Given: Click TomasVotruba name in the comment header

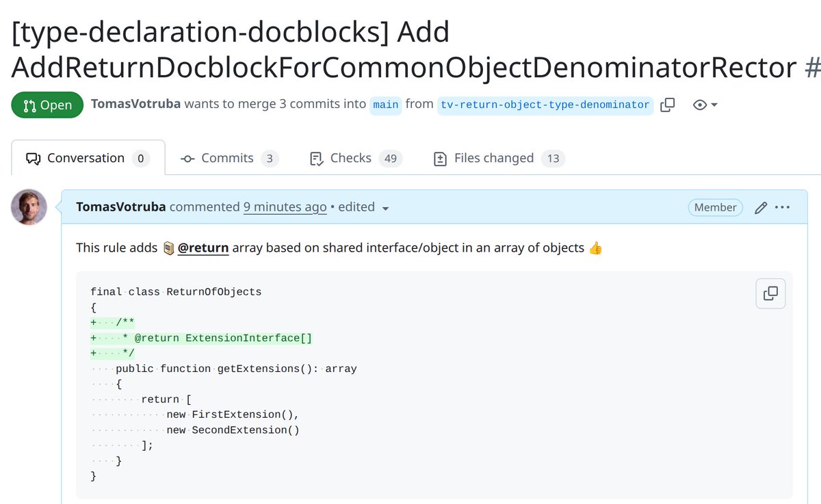Looking at the screenshot, I should click(x=121, y=207).
